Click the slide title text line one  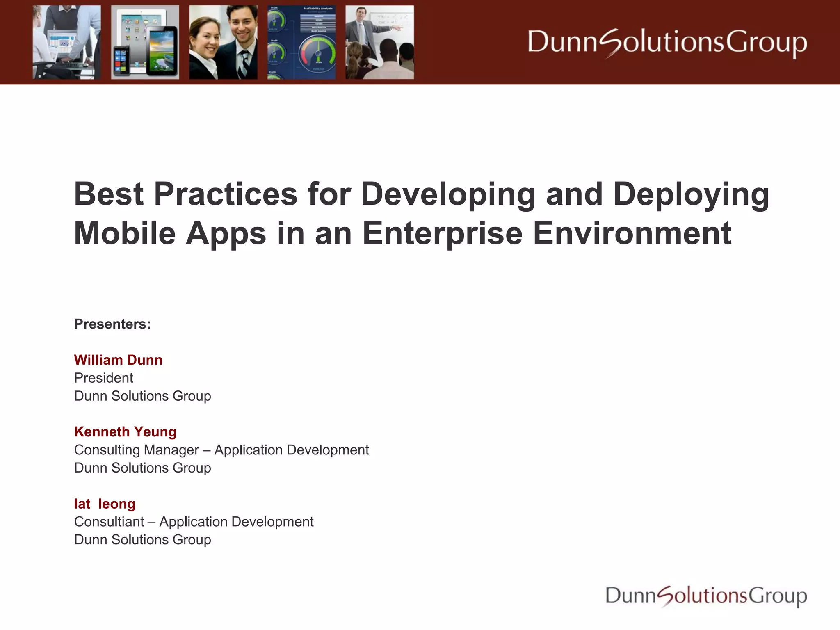[421, 194]
